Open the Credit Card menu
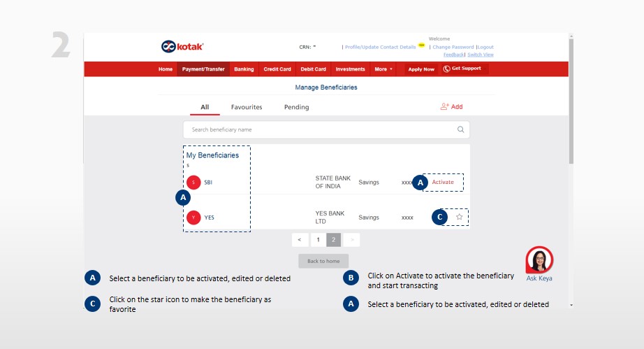Image resolution: width=644 pixels, height=349 pixels. coord(277,69)
